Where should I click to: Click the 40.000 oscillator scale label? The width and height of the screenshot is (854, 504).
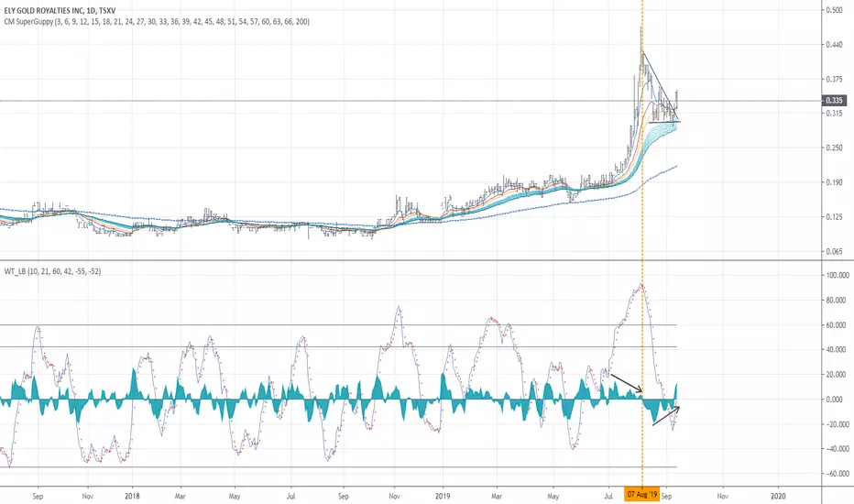(836, 350)
